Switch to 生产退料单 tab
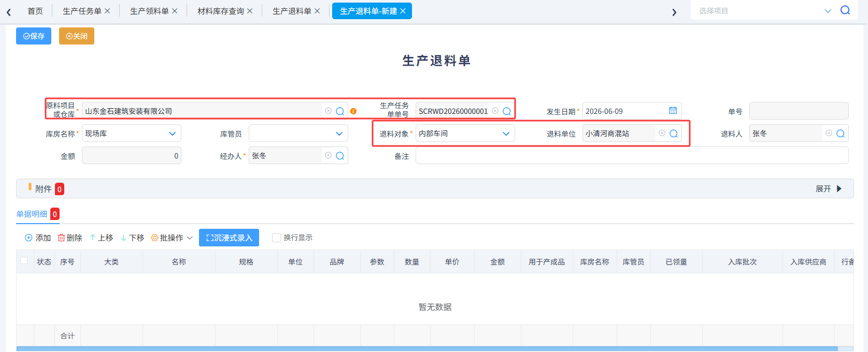Image resolution: width=868 pixels, height=352 pixels. pos(292,11)
